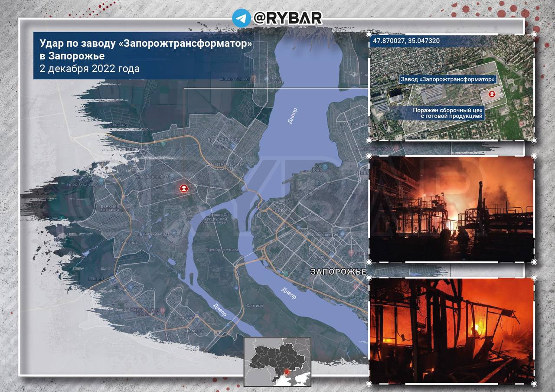This screenshot has width=555, height=392.
Task: Open the burning collapsed structure photo
Action: [451, 330]
